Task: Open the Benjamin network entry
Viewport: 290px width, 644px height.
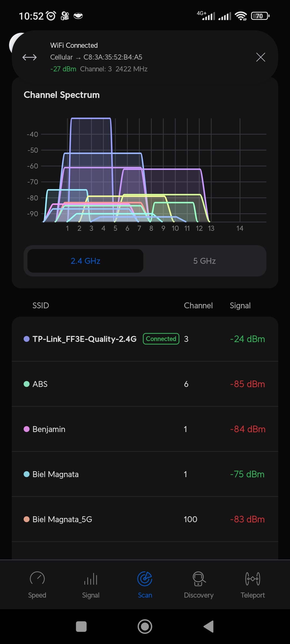Action: click(x=145, y=429)
